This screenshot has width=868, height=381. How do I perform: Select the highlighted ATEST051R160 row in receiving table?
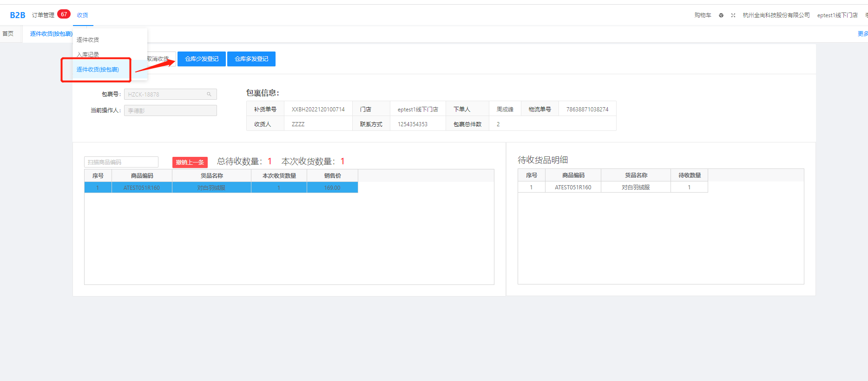(221, 188)
